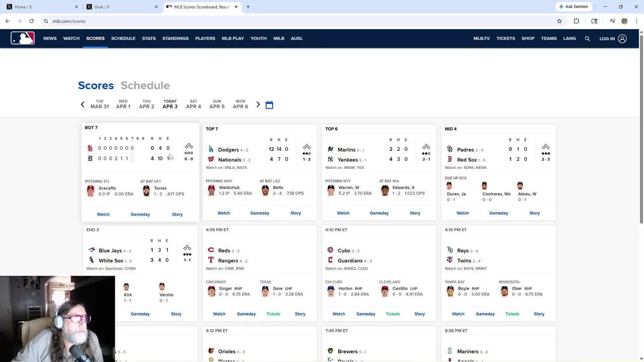
Task: Open the STANDINGS menu item
Action: (176, 38)
